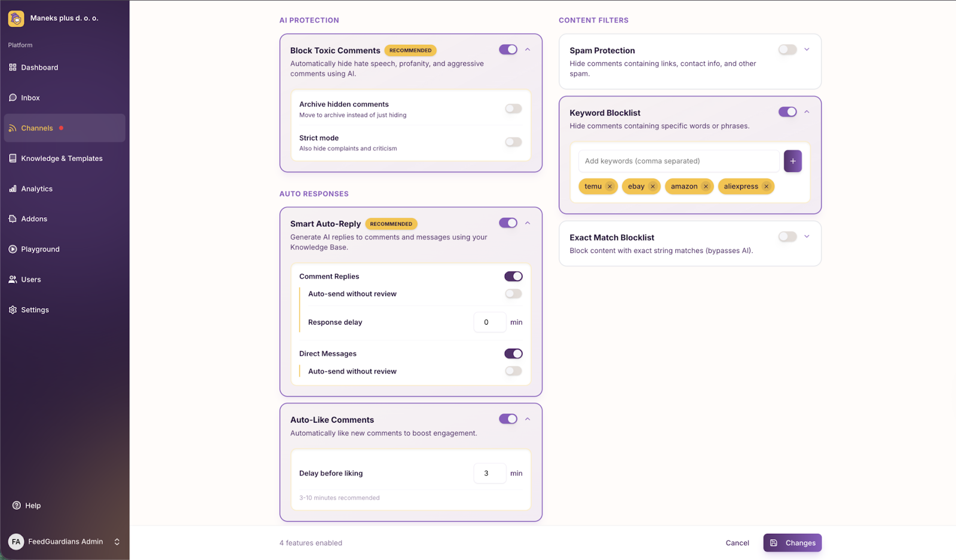View the Analytics section
Screen dimensions: 956x560
(x=36, y=189)
